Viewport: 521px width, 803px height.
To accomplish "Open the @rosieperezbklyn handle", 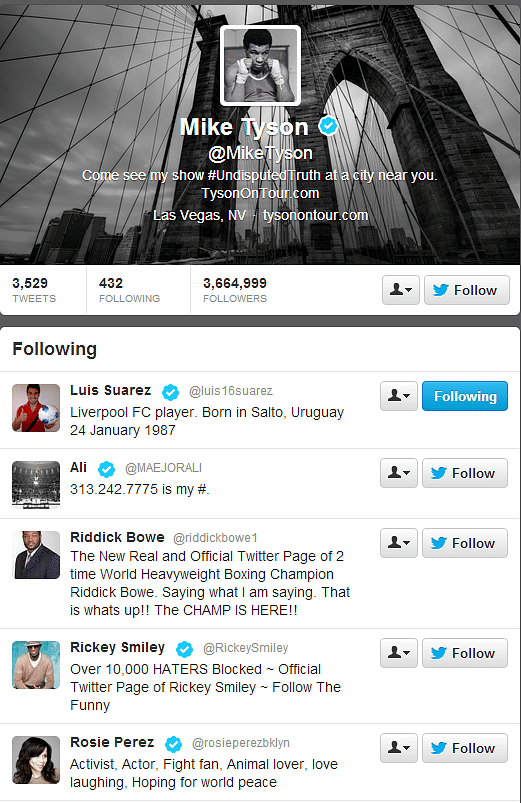I will 241,743.
